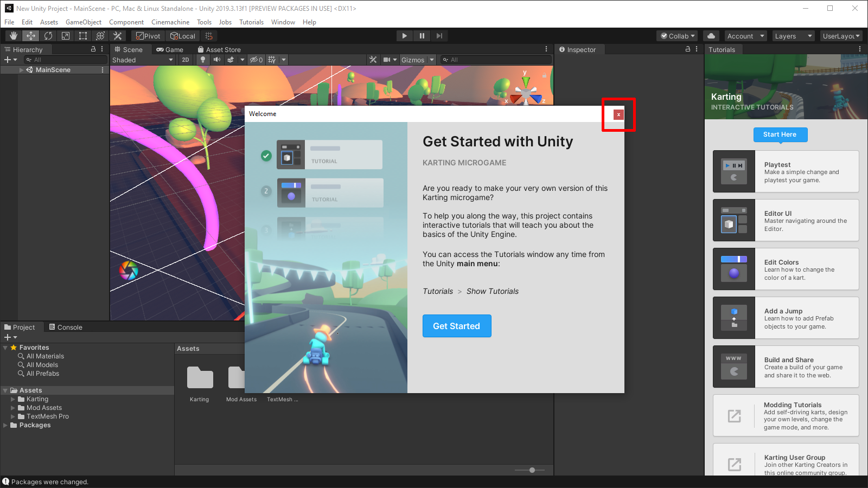The image size is (868, 488).
Task: Expand the Karting folder in Project
Action: (x=13, y=399)
